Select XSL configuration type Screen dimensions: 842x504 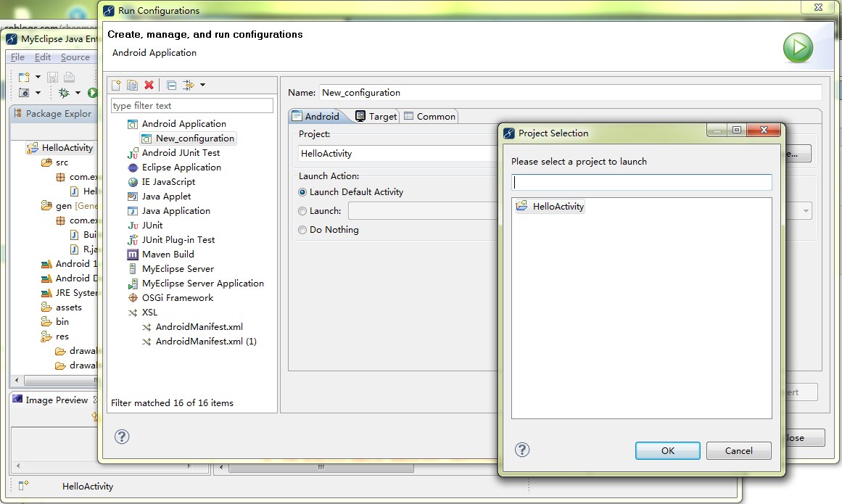pyautogui.click(x=149, y=312)
